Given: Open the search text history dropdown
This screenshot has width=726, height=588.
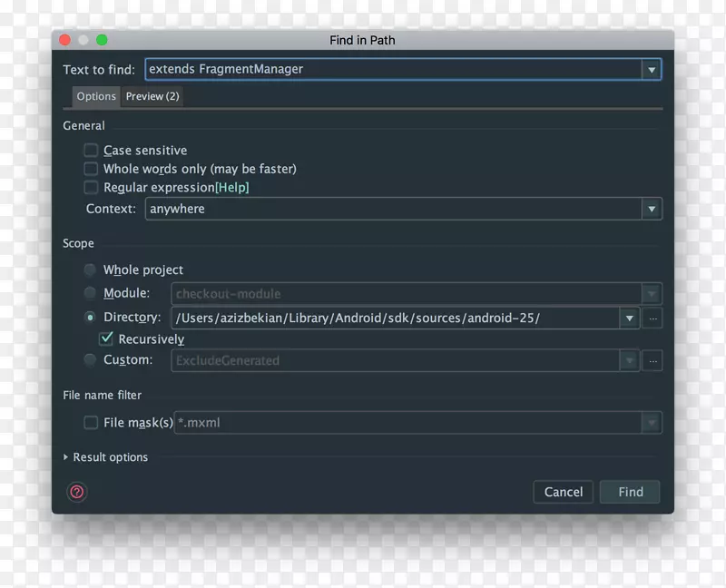Looking at the screenshot, I should [x=652, y=69].
